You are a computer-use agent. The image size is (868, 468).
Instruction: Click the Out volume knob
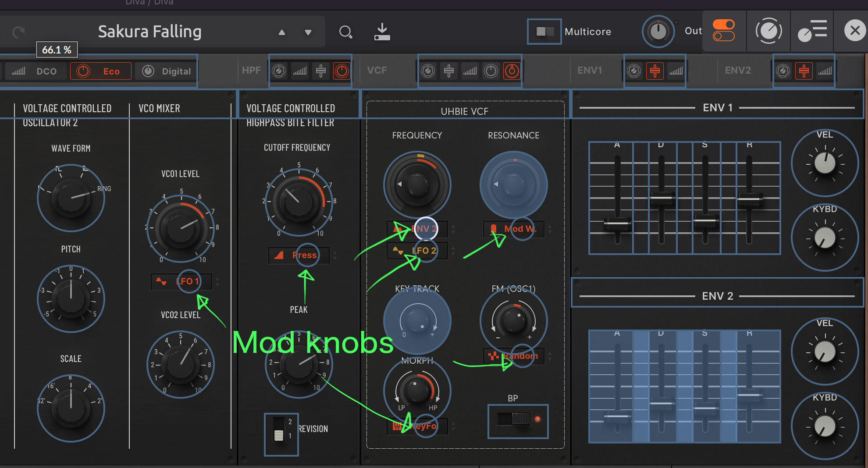tap(658, 32)
